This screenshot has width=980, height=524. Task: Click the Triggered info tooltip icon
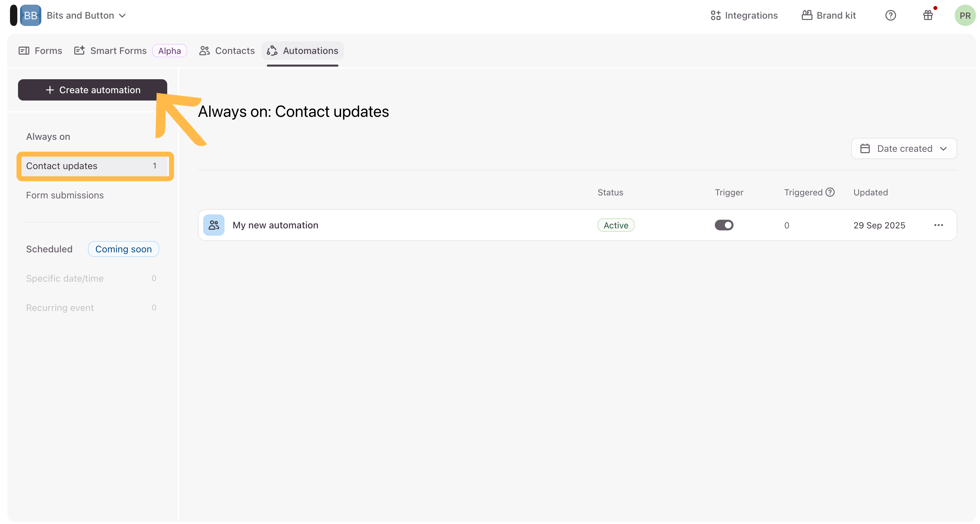tap(830, 192)
